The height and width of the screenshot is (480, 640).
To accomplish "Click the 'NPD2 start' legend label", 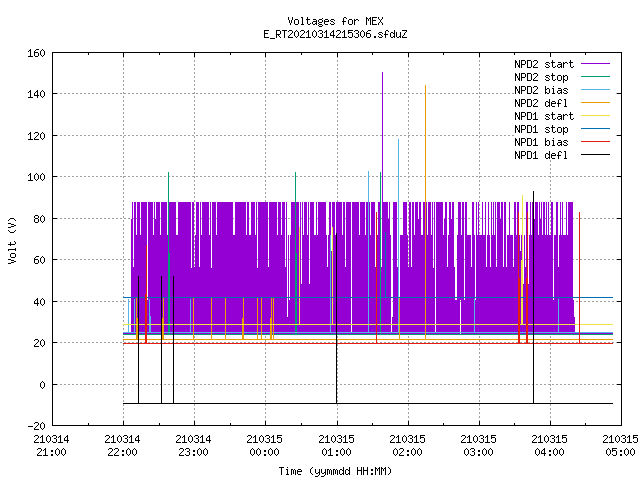I will (x=544, y=64).
